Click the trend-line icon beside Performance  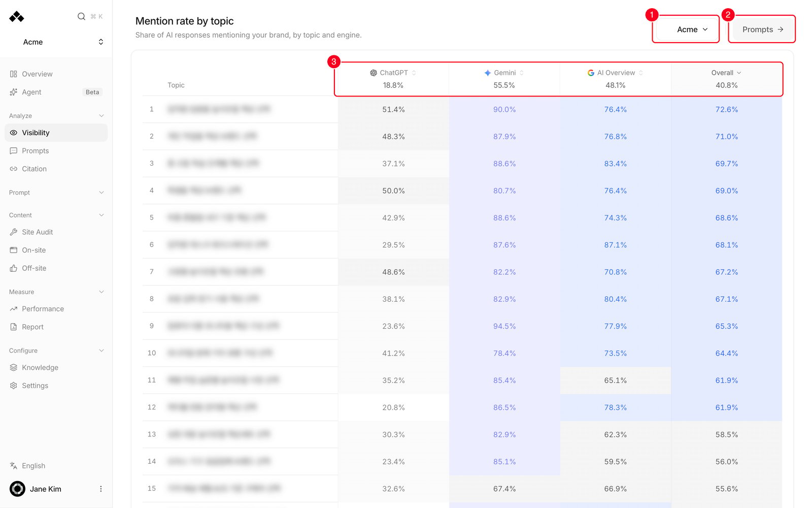(14, 309)
